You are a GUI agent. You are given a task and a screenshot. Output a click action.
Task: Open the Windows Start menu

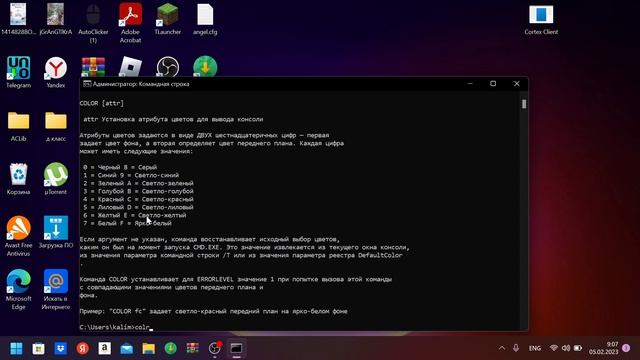(16, 348)
